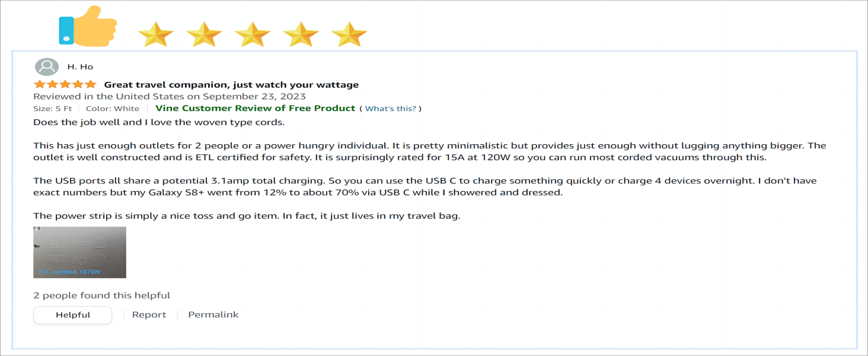This screenshot has height=356, width=868.
Task: Click the second large gold star
Action: (x=204, y=34)
